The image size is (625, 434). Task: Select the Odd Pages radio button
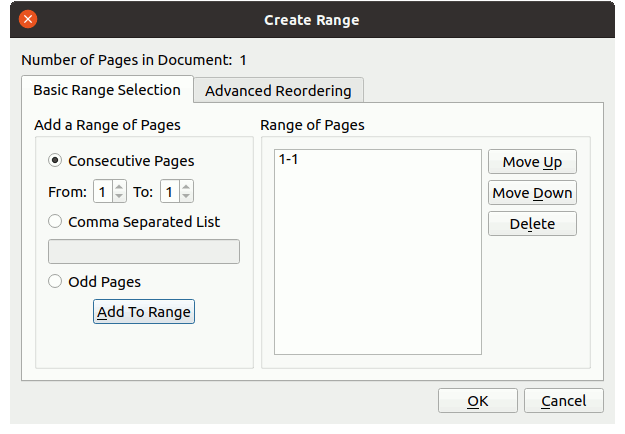coord(55,282)
